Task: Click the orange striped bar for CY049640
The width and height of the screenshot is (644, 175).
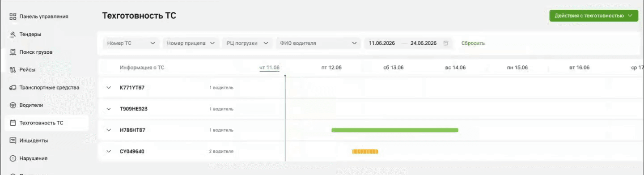Action: point(365,151)
